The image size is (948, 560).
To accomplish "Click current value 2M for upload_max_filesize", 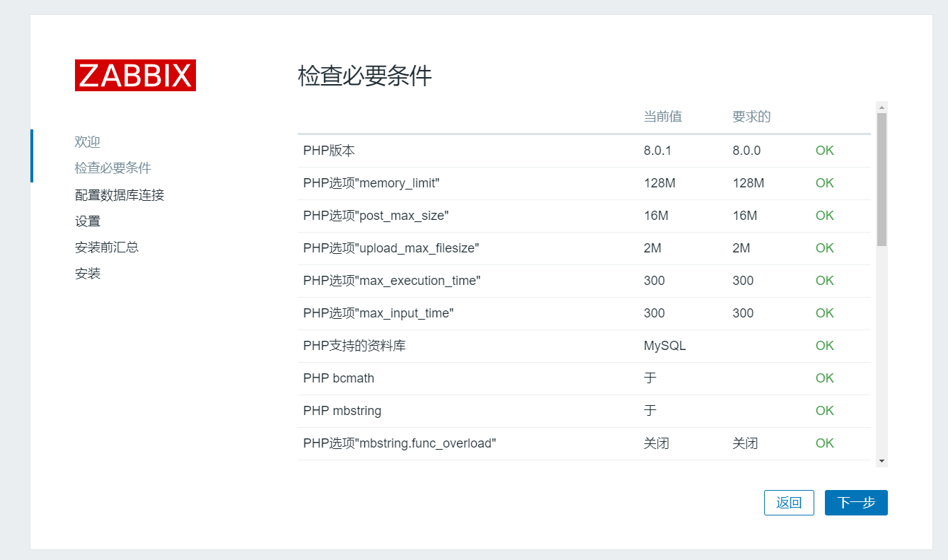I will tap(653, 248).
